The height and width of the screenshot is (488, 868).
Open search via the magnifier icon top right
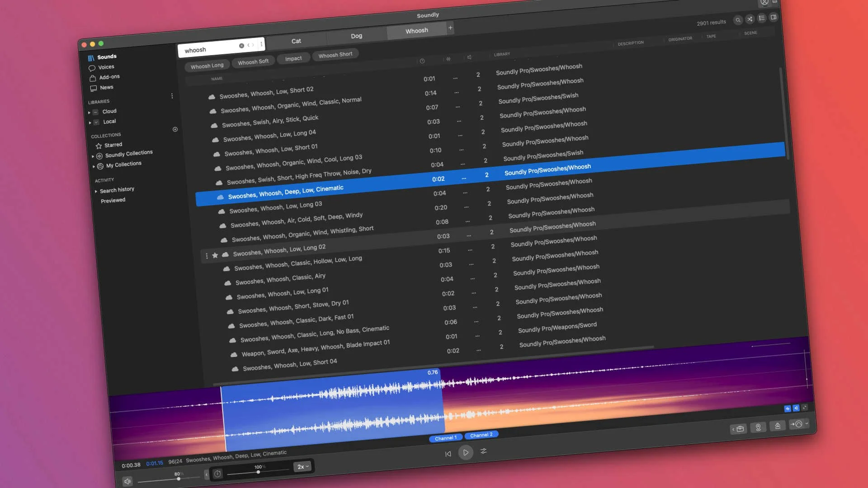738,20
